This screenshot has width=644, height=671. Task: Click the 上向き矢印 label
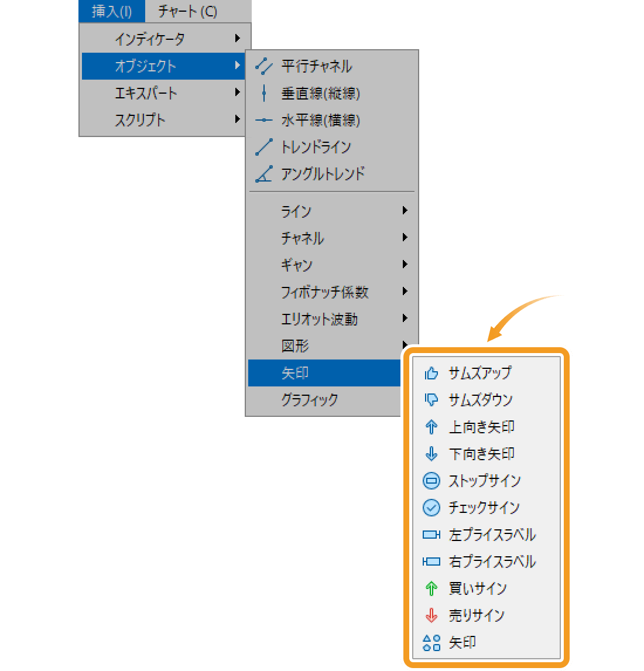[481, 427]
